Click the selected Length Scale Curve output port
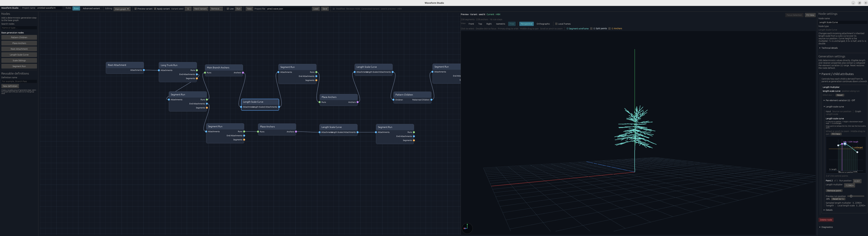The image size is (868, 236). (279, 107)
